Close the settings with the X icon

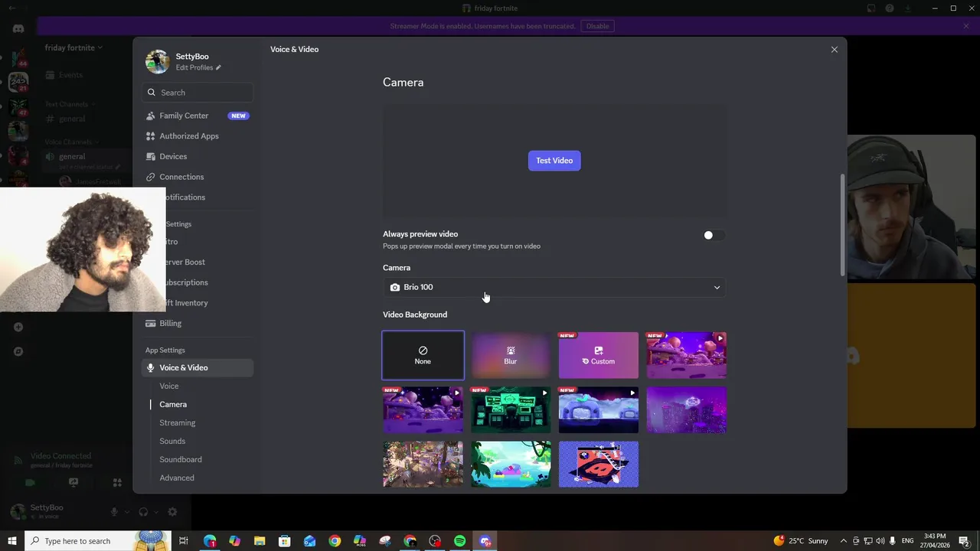pos(835,50)
